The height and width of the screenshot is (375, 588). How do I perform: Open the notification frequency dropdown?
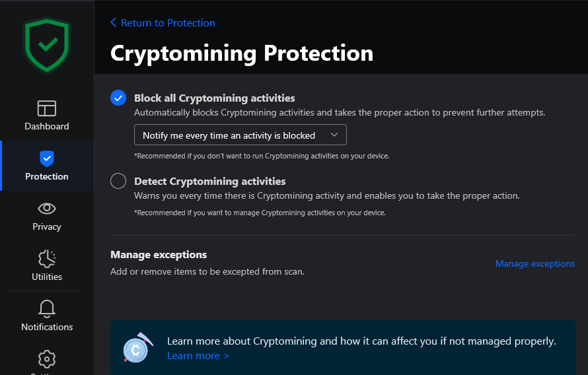240,135
